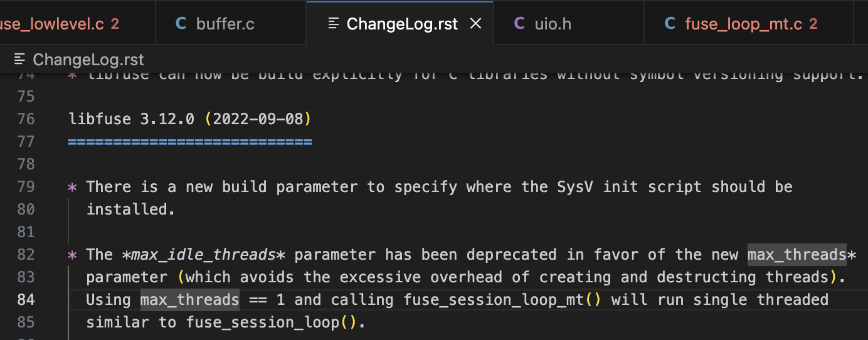The width and height of the screenshot is (868, 340).
Task: Click line number 79 in the gutter
Action: click(26, 187)
